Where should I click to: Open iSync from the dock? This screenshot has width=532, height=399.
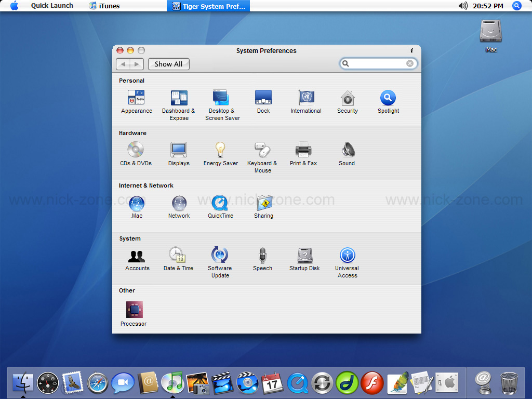[x=322, y=383]
